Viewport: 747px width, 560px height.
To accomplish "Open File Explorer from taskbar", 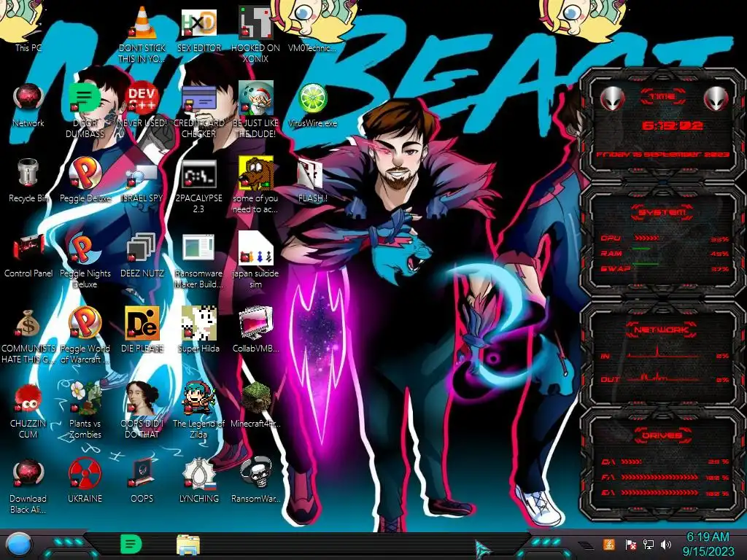I will pyautogui.click(x=188, y=544).
